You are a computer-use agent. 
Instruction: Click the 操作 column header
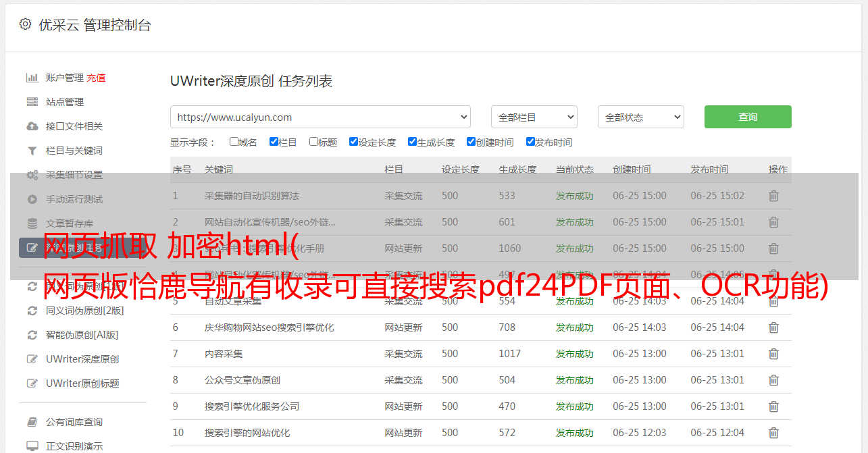click(x=778, y=169)
